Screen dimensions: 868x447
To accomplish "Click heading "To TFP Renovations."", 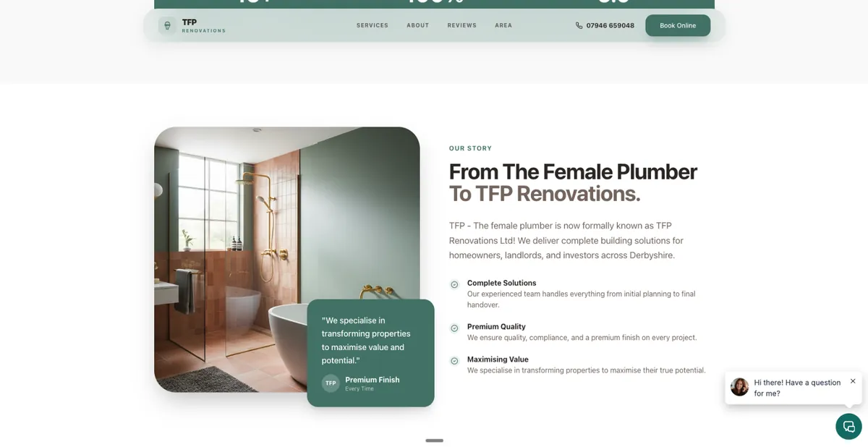I will coord(544,194).
